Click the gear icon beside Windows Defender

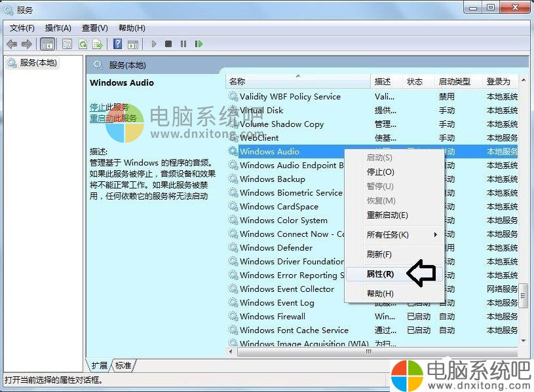233,247
